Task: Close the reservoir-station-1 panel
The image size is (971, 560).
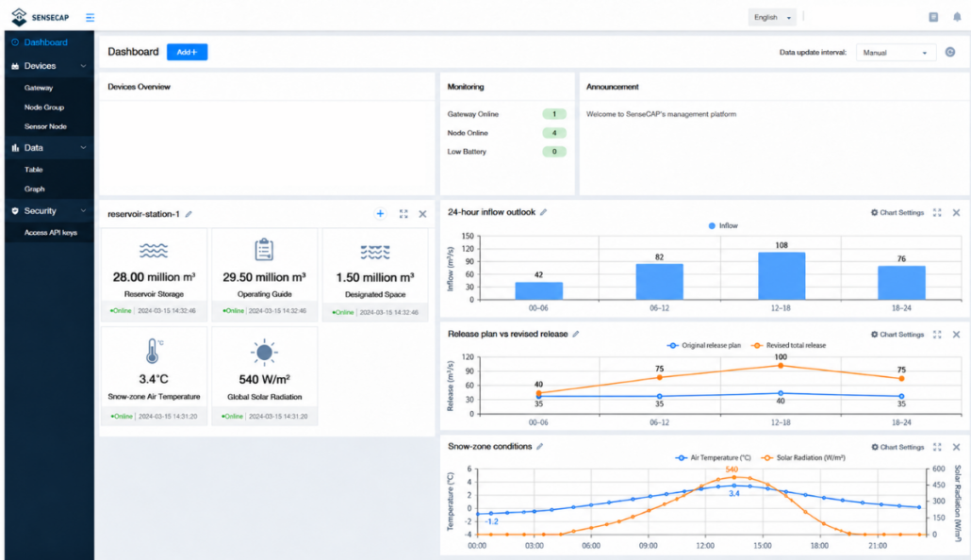Action: tap(422, 214)
